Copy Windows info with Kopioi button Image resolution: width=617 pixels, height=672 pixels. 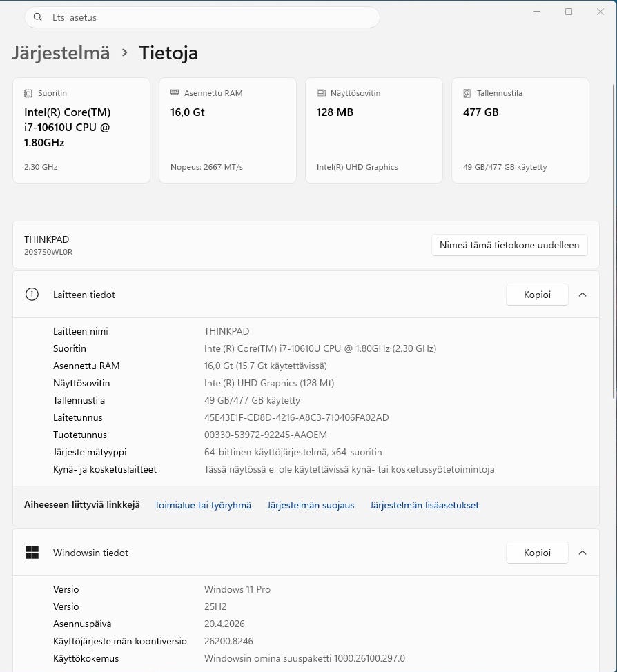[x=537, y=553]
